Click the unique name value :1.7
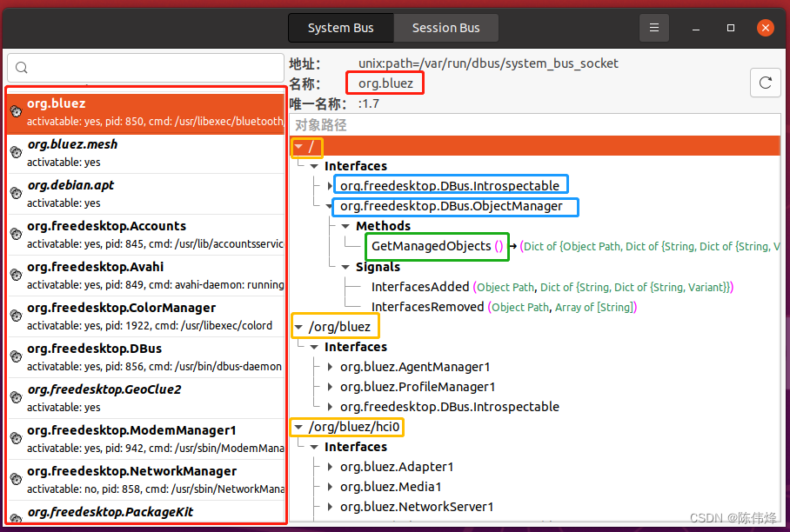The image size is (790, 532). (369, 104)
